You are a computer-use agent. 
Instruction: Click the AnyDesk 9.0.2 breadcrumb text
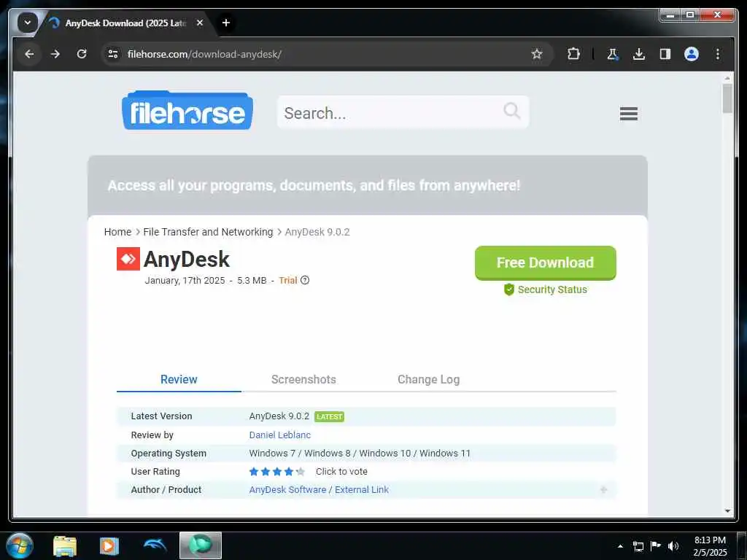point(317,232)
